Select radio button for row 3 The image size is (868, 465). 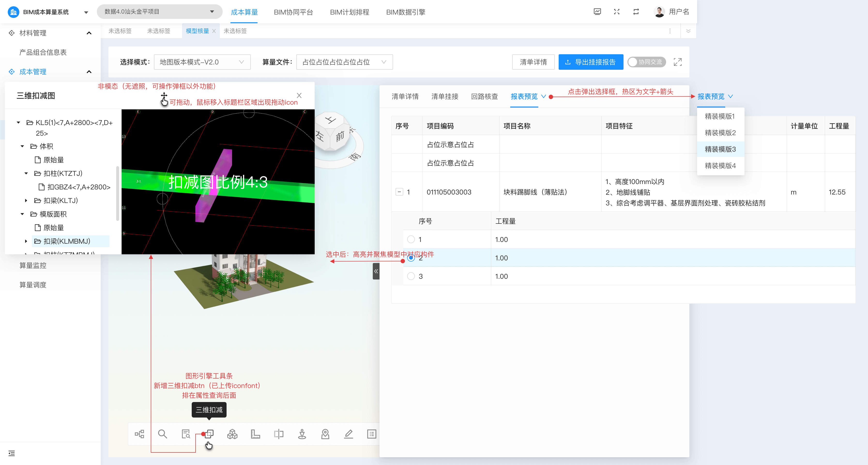click(x=411, y=276)
